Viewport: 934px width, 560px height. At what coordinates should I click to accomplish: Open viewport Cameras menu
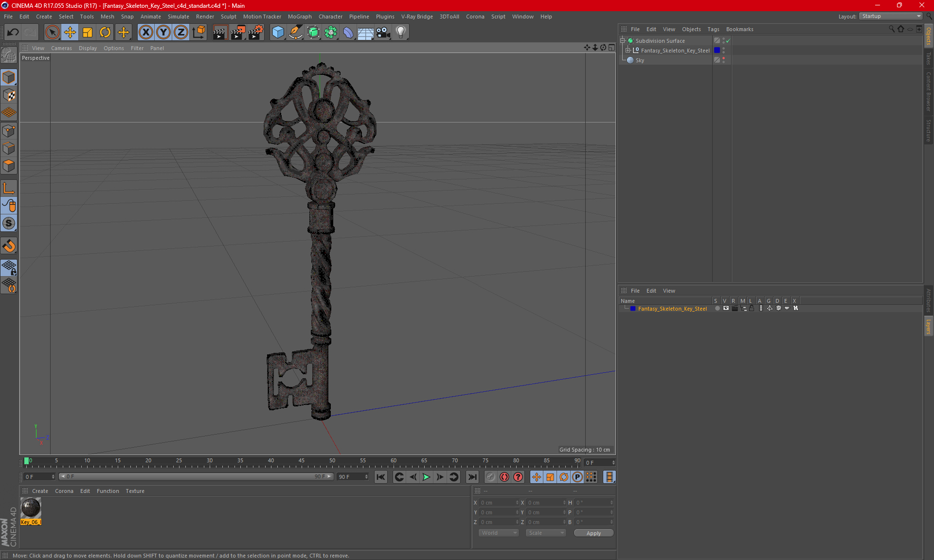(x=61, y=48)
